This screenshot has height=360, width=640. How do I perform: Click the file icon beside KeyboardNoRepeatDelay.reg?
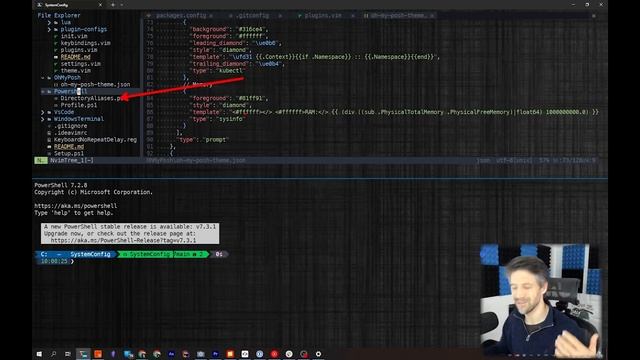pyautogui.click(x=49, y=140)
